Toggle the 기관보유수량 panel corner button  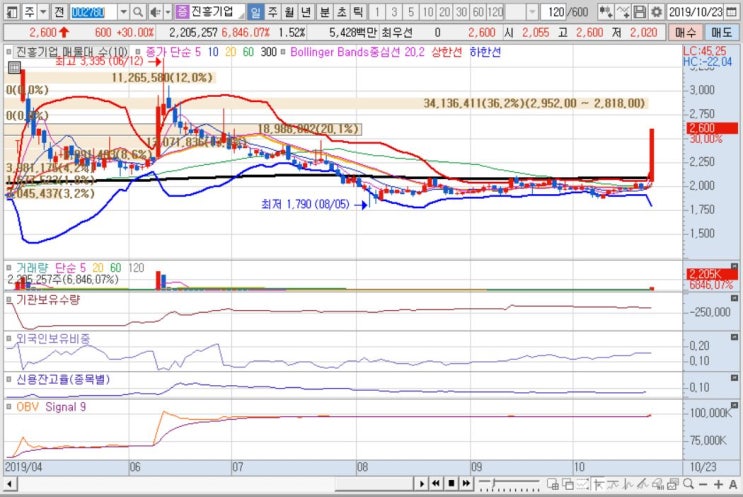(734, 298)
